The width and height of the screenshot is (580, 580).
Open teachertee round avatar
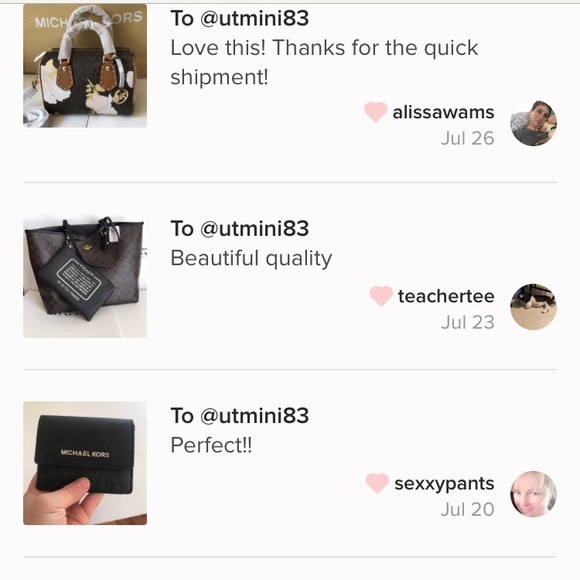point(533,307)
